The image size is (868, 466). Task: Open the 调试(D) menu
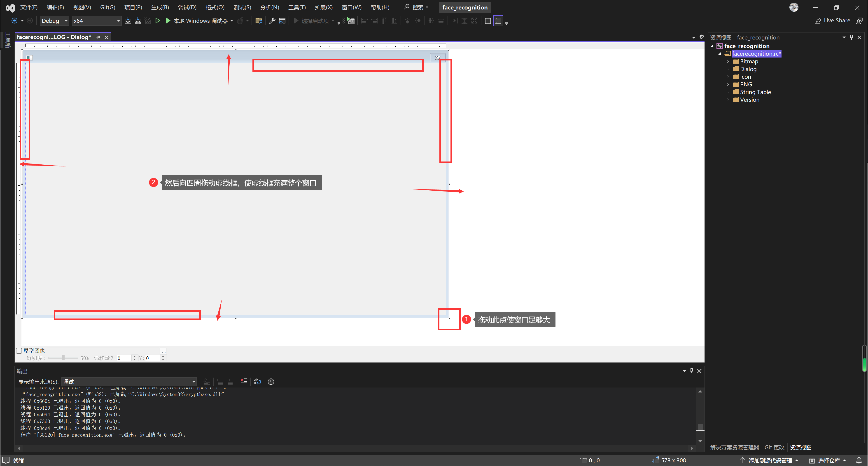pyautogui.click(x=187, y=7)
